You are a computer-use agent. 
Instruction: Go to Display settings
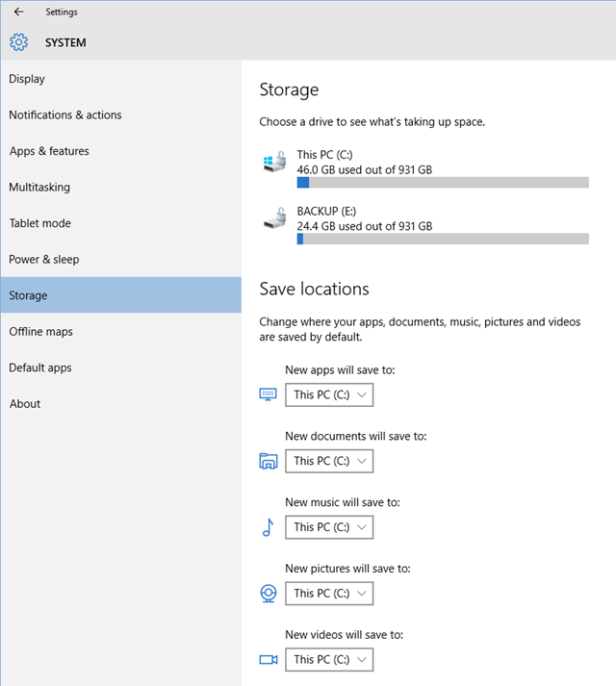pos(121,79)
